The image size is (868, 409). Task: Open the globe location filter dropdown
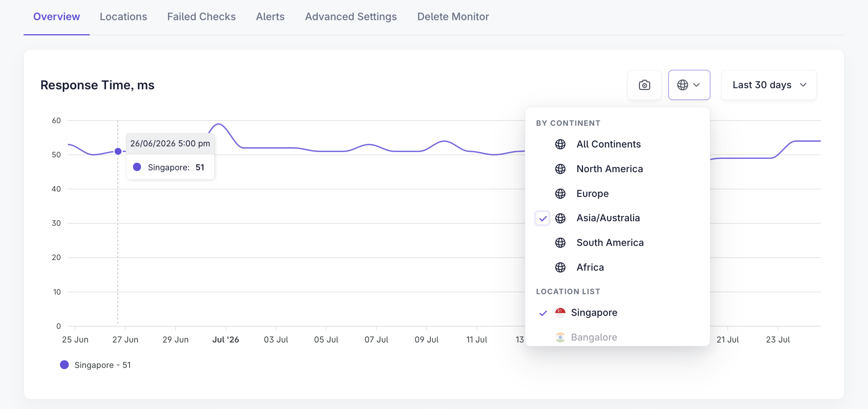[689, 85]
